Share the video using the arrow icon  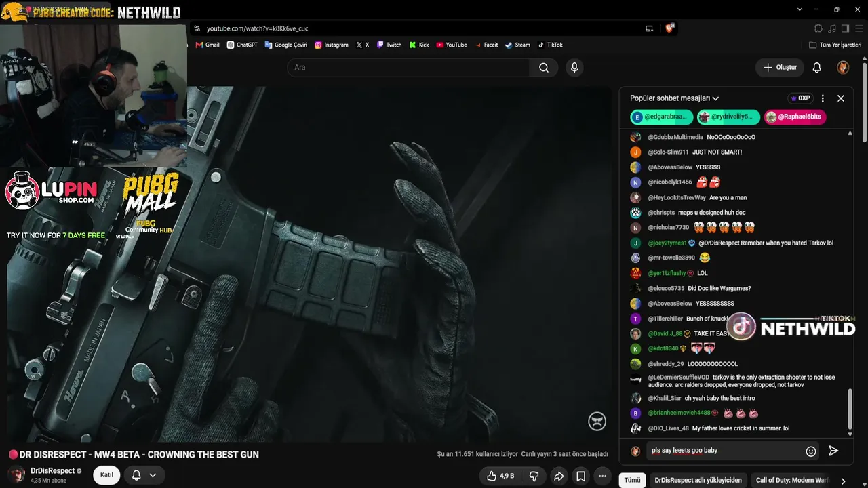559,476
